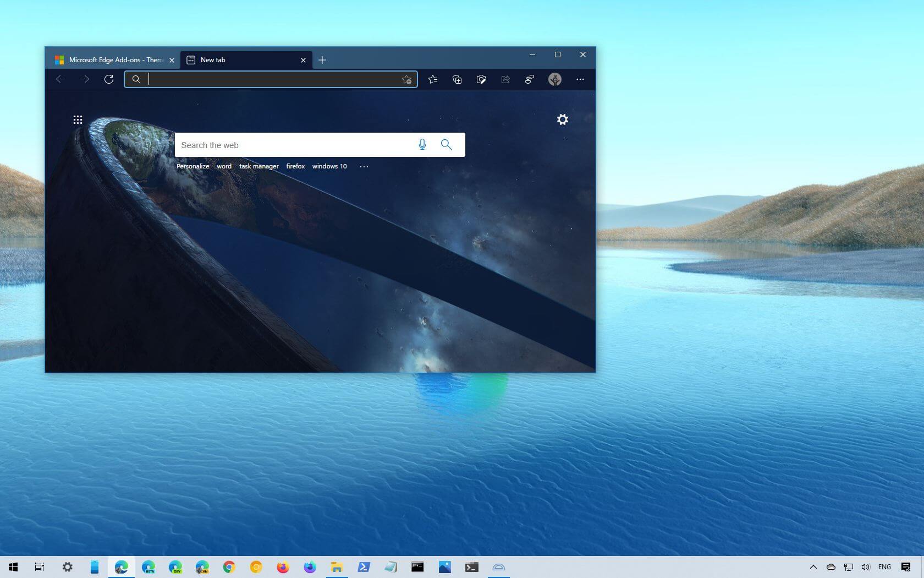Close the New tab tab
Screen dimensions: 924x578
tap(303, 60)
